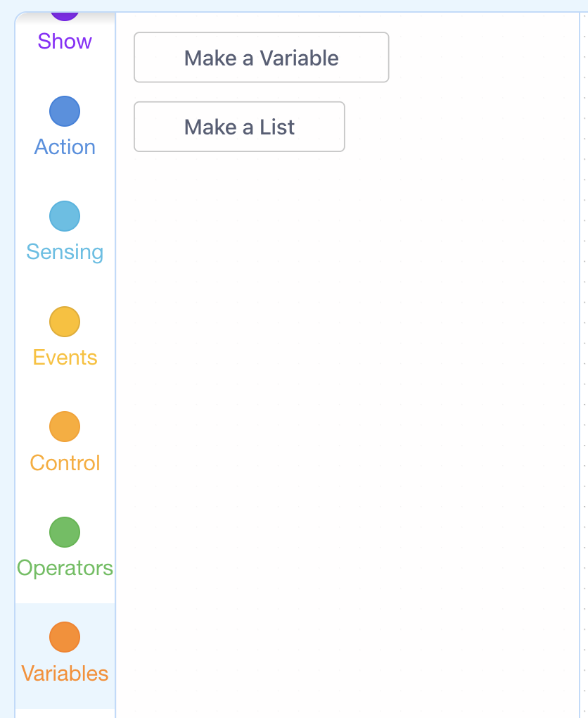Click the vertical divider beside the palette
588x718 pixels.
pyautogui.click(x=580, y=366)
